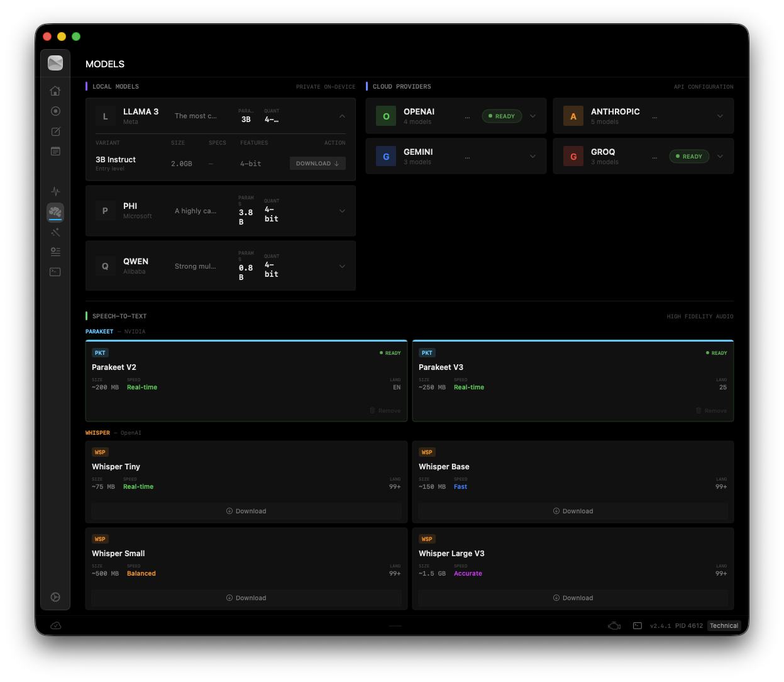Image resolution: width=784 pixels, height=682 pixels.
Task: Expand the Gemini provider card
Action: point(533,156)
